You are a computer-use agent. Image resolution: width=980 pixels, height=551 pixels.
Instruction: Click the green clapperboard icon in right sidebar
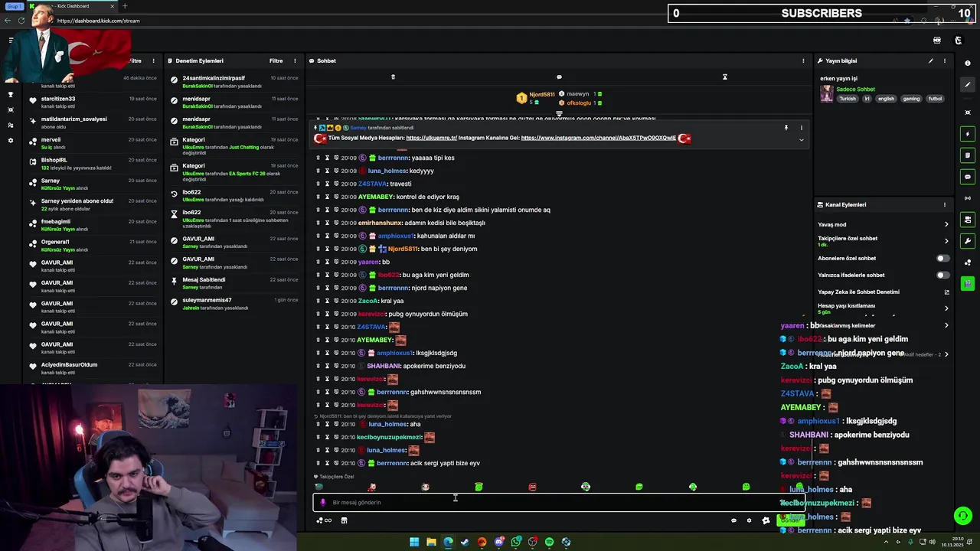click(968, 284)
